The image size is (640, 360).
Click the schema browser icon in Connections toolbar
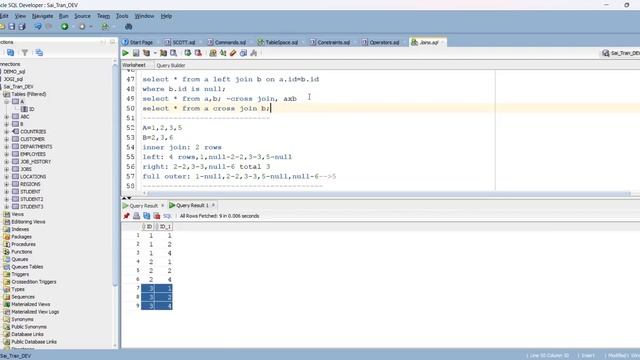(x=39, y=53)
